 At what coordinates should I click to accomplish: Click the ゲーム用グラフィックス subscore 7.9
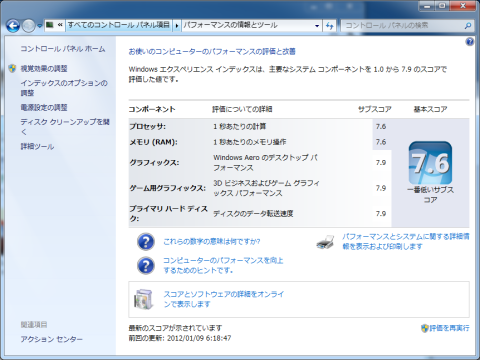click(381, 188)
